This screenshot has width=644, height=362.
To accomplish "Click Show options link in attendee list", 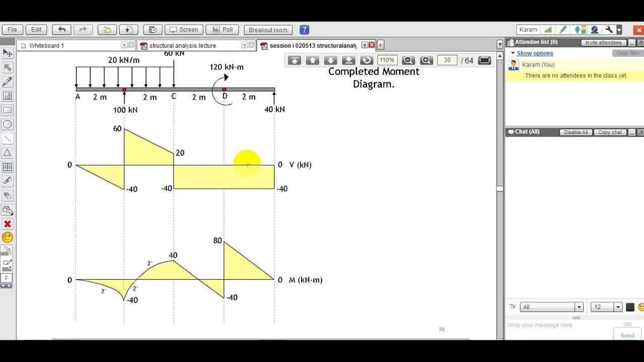I will tap(535, 53).
